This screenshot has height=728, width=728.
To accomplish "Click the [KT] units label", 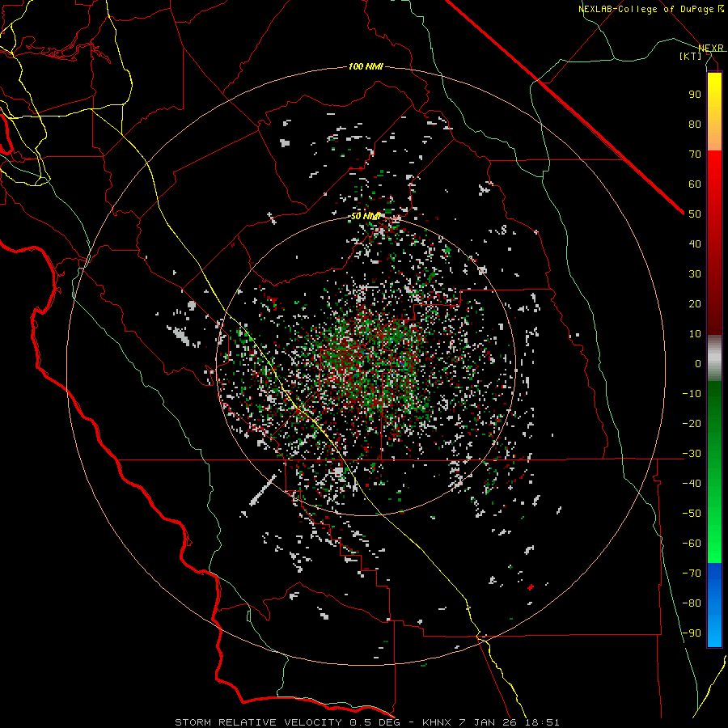I will tap(691, 56).
